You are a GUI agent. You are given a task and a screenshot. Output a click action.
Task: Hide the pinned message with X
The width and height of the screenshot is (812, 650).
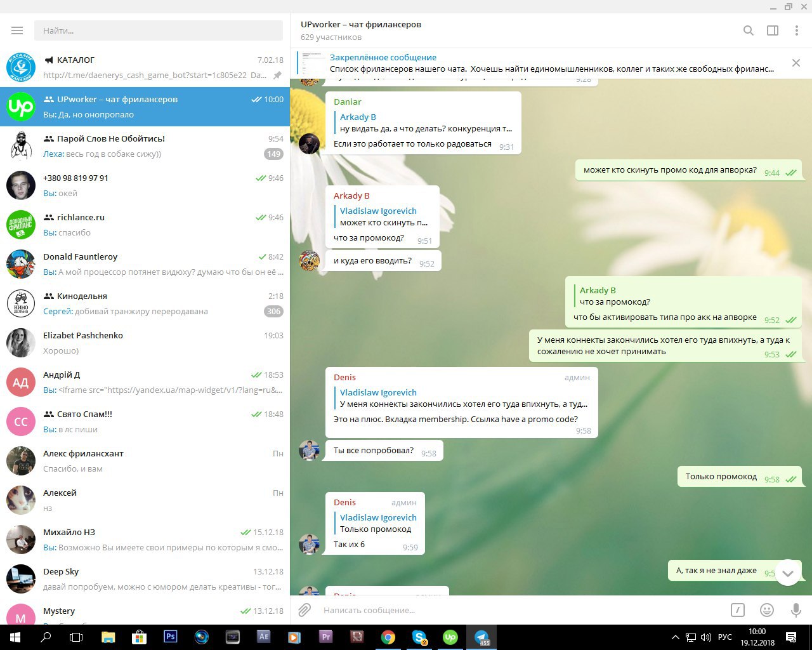coord(796,63)
